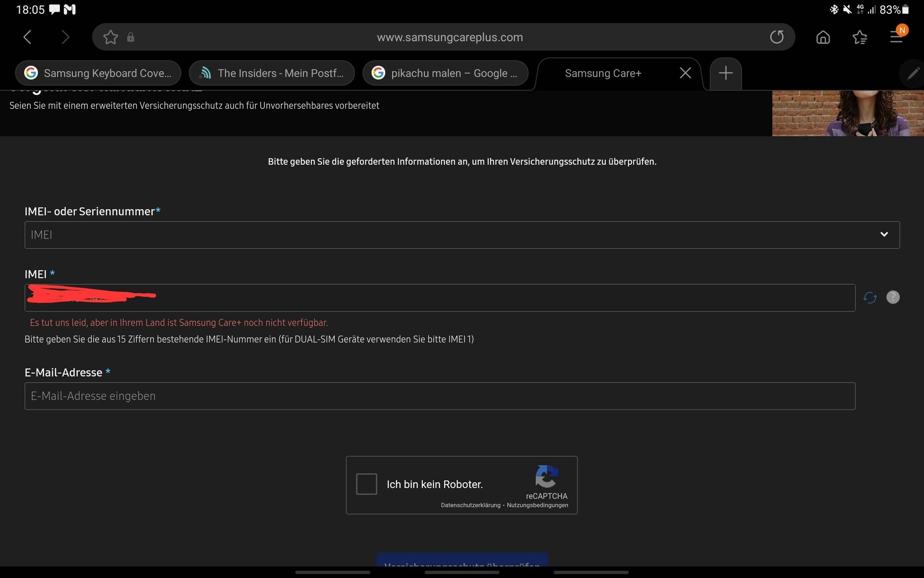The image size is (924, 578).
Task: Switch to the Samsung Keyboard Cover tab
Action: 98,73
